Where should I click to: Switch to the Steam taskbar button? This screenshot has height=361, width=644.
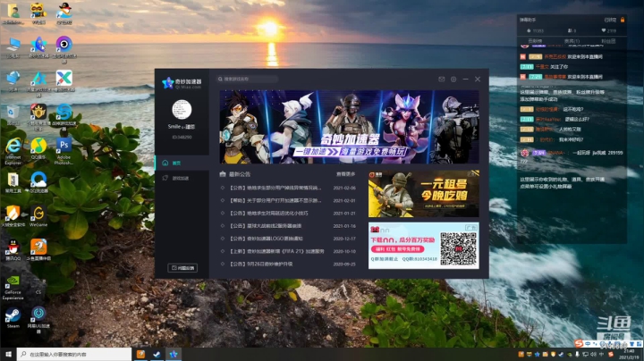click(x=157, y=354)
